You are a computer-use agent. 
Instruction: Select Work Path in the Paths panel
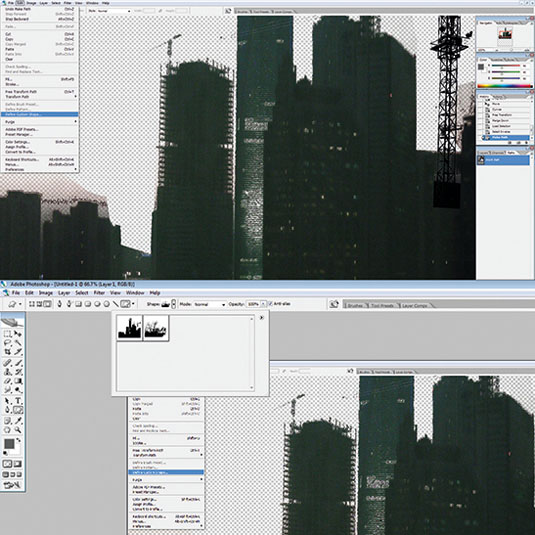coord(503,160)
